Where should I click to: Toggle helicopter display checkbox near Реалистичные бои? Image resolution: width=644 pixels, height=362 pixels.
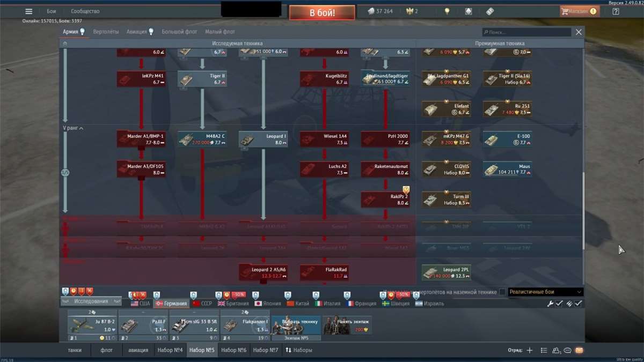click(502, 292)
